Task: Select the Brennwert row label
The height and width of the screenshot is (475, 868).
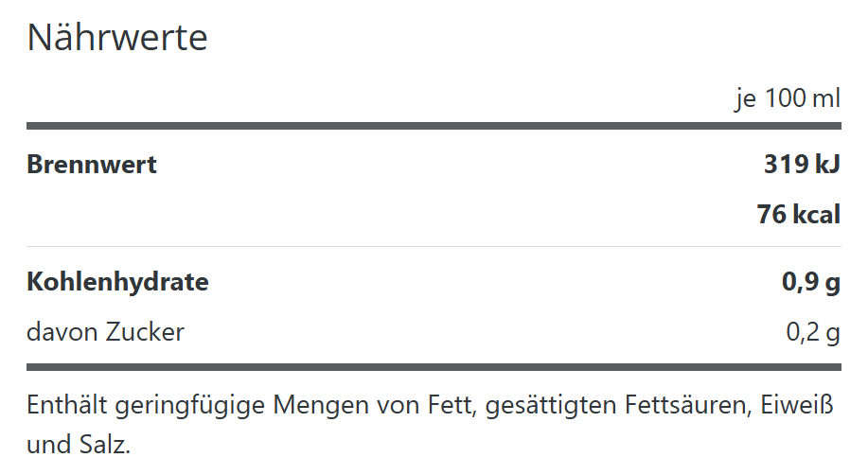Action: point(92,165)
